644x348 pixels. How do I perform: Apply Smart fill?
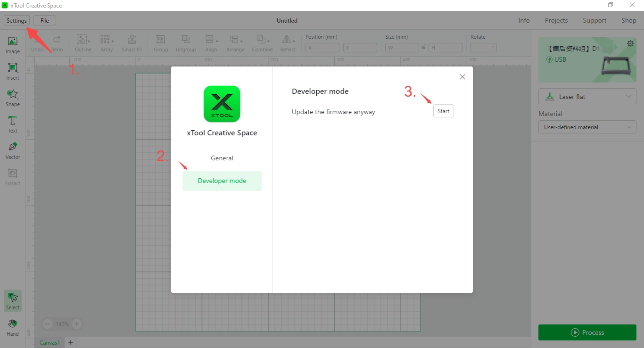tap(132, 43)
